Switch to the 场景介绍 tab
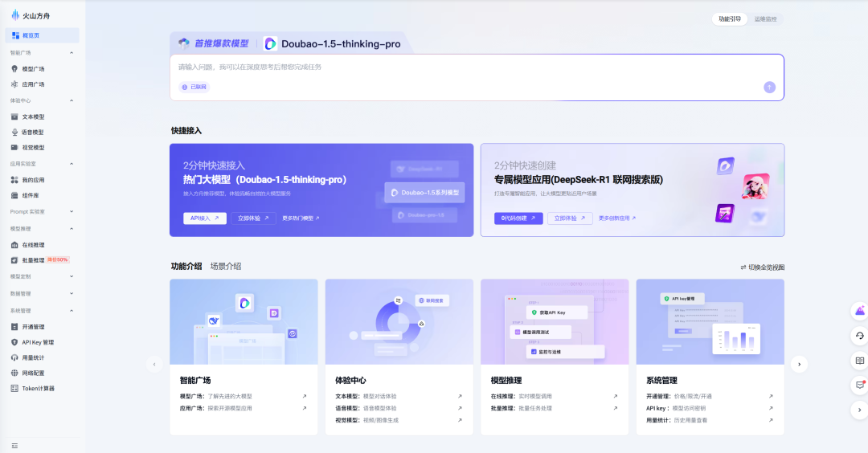 coord(226,266)
